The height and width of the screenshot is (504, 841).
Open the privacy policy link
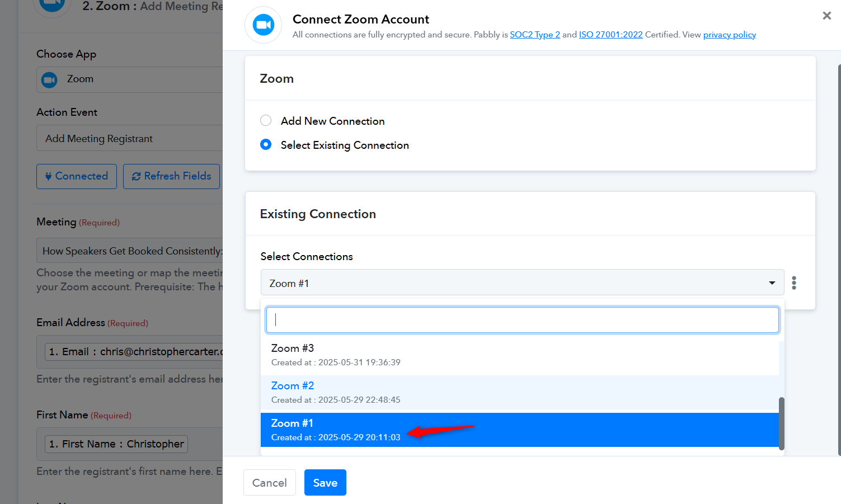(730, 35)
